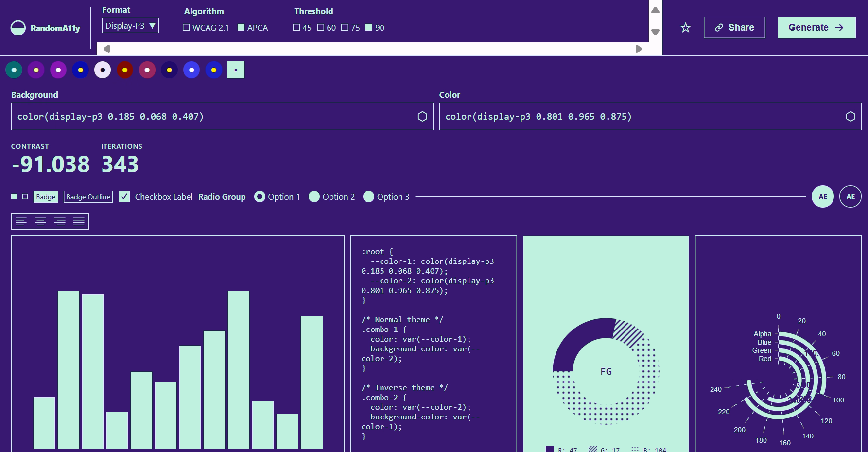Uncheck the Checkbox Label box
Image resolution: width=868 pixels, height=452 pixels.
(x=124, y=197)
